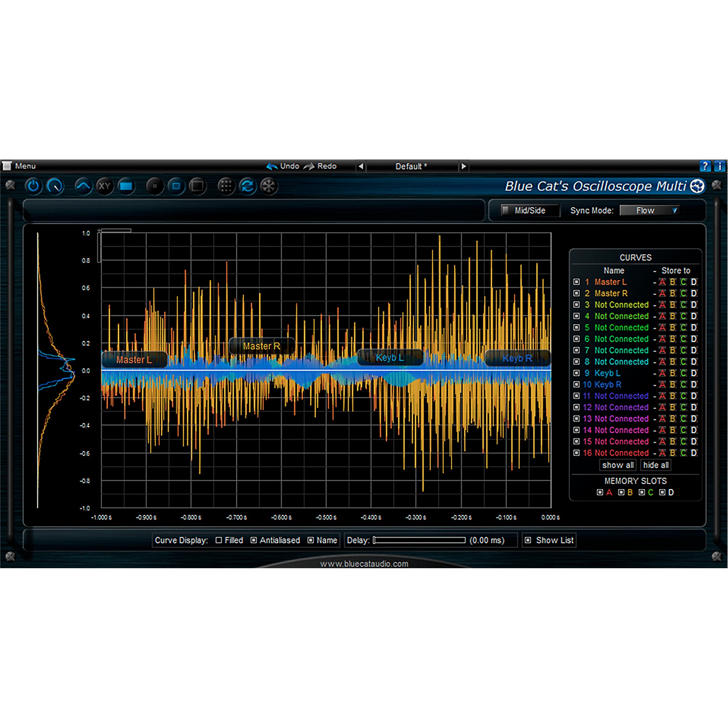Image resolution: width=728 pixels, height=728 pixels.
Task: Open the Sync Mode Flow dropdown
Action: 650,210
